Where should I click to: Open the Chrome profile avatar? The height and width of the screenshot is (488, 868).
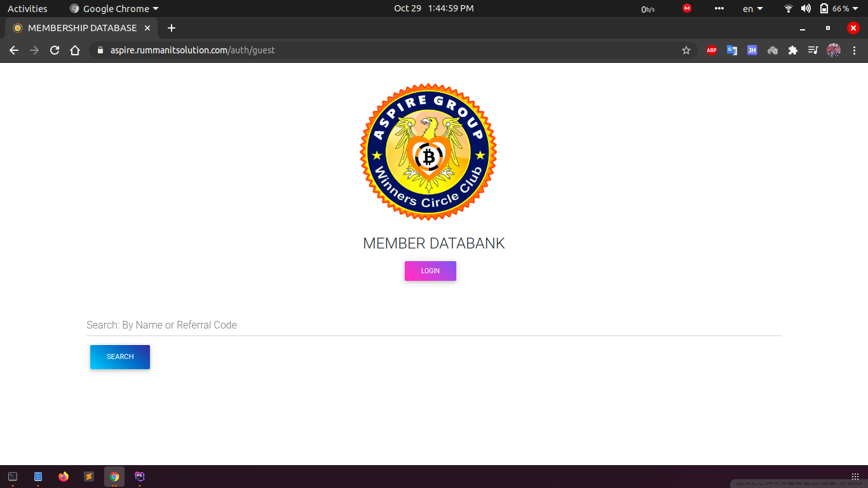834,50
